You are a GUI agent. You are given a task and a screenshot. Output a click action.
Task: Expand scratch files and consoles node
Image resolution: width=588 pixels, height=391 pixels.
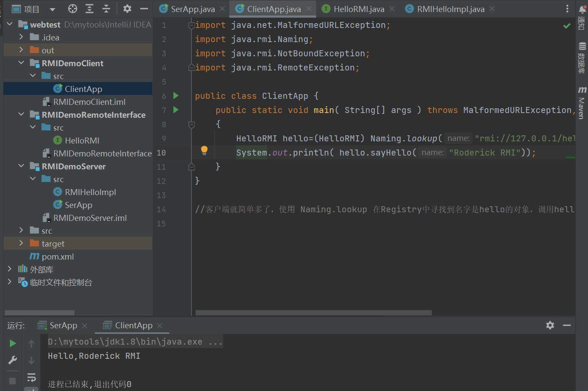(10, 282)
